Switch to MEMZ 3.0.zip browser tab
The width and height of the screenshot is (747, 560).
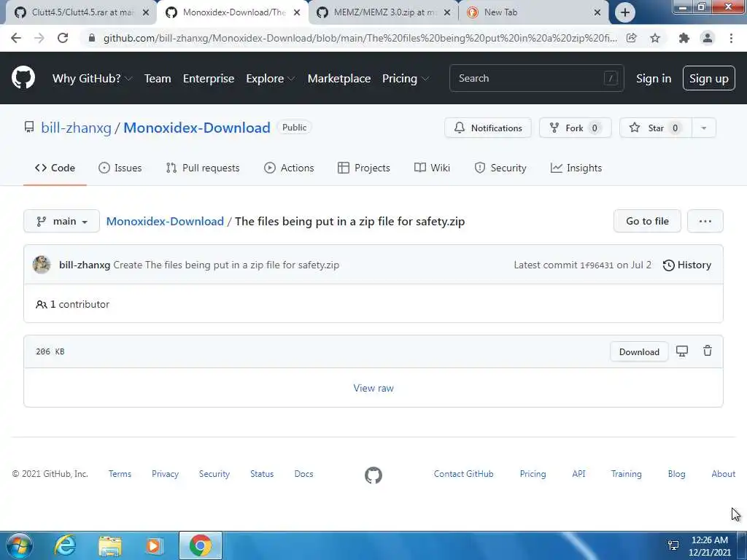point(384,12)
